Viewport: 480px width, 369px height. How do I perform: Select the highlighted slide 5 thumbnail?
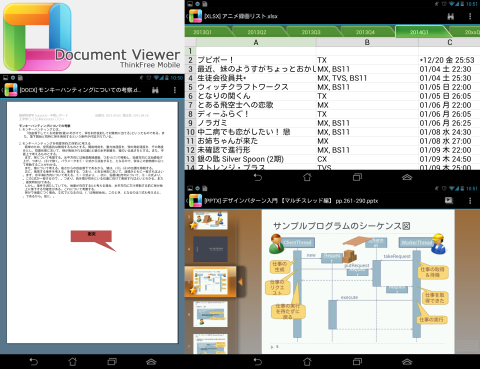(210, 282)
